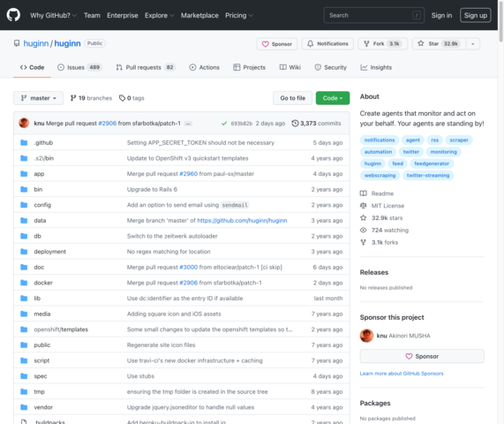Click the .github folder icon

coord(24,142)
